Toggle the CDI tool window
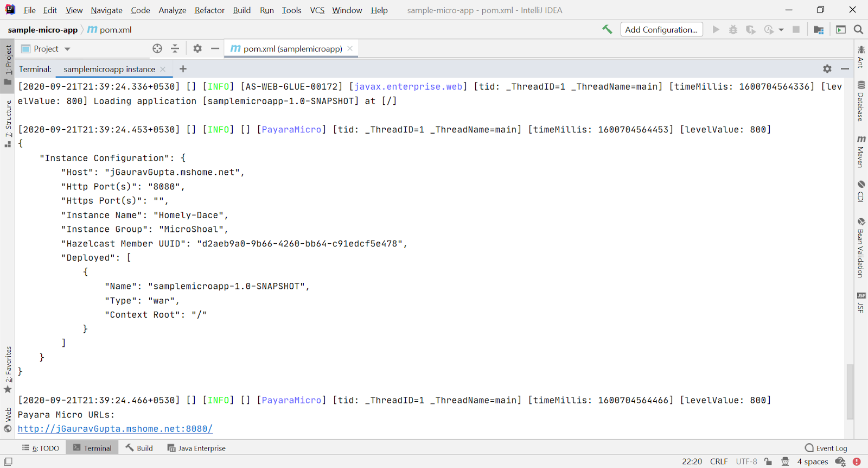This screenshot has width=868, height=468. 861,191
